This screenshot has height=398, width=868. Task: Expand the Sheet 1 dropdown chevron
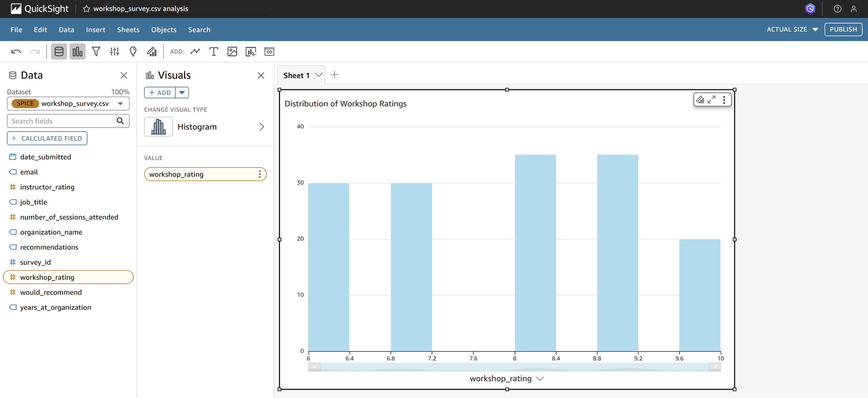(x=319, y=75)
